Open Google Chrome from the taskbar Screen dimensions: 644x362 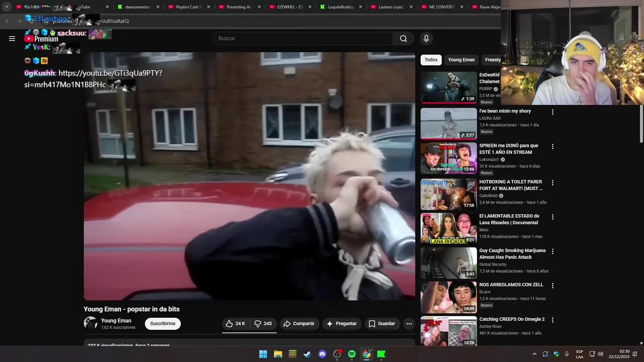click(x=367, y=354)
